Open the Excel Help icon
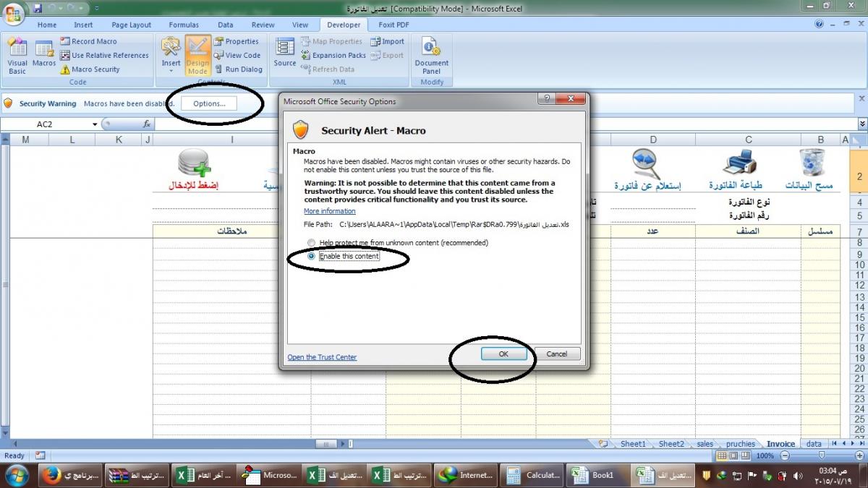The height and width of the screenshot is (488, 868). click(820, 24)
